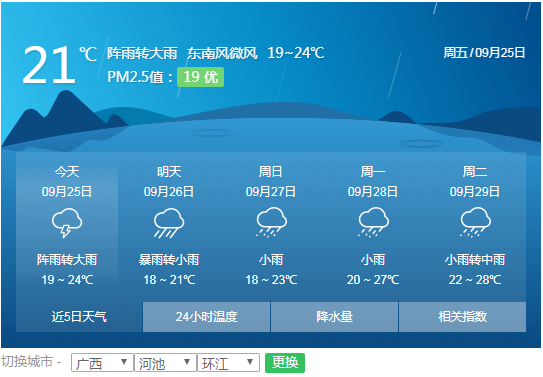The width and height of the screenshot is (543, 377).
Task: Select the 周一 day label
Action: tap(373, 172)
